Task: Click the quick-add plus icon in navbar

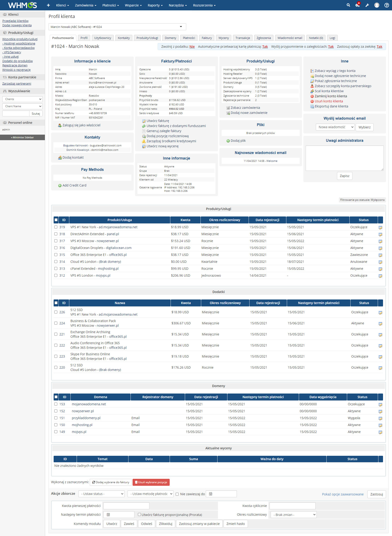Action: (x=48, y=5)
